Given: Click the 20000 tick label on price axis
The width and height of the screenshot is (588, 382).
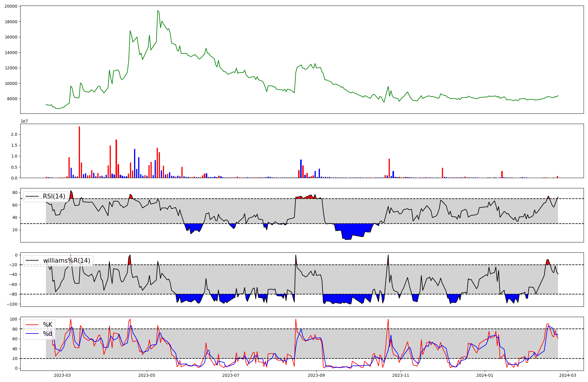Looking at the screenshot, I should pyautogui.click(x=11, y=6).
